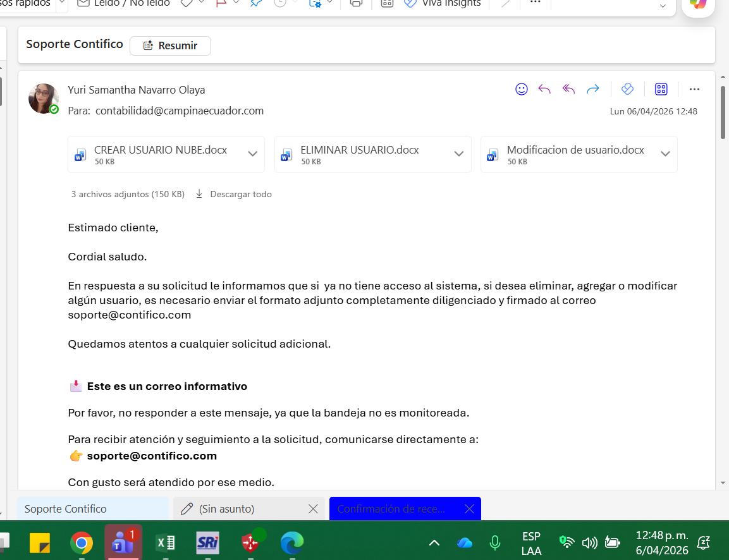Click Descargar todo to download attachments
This screenshot has width=729, height=560.
(x=241, y=194)
